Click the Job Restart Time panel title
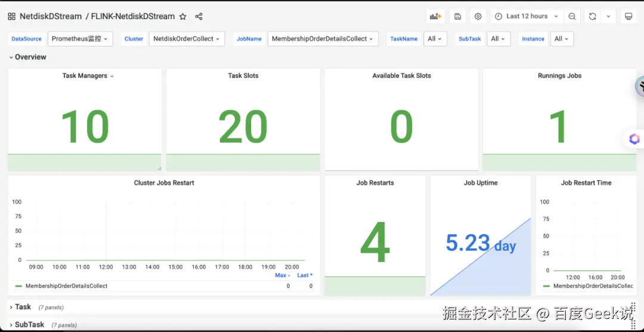This screenshot has height=332, width=644. (586, 183)
